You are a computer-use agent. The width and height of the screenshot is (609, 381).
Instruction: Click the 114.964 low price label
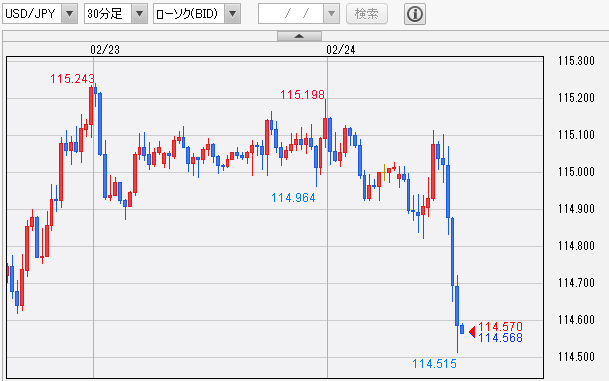[x=293, y=198]
